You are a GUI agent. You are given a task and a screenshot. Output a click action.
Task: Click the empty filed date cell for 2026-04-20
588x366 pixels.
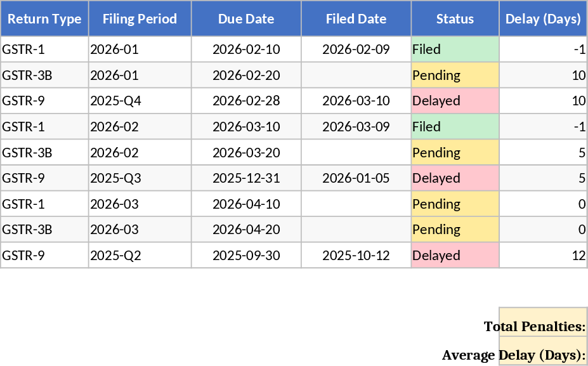(356, 230)
